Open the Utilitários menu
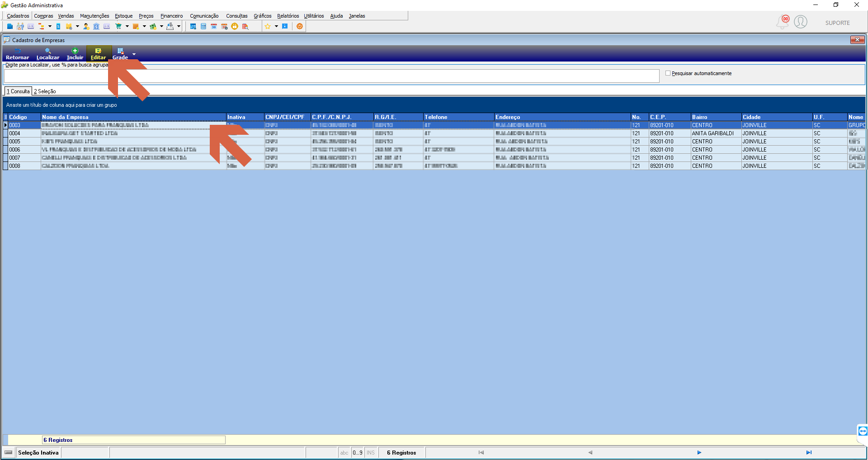Viewport: 868px width, 460px height. coord(314,16)
